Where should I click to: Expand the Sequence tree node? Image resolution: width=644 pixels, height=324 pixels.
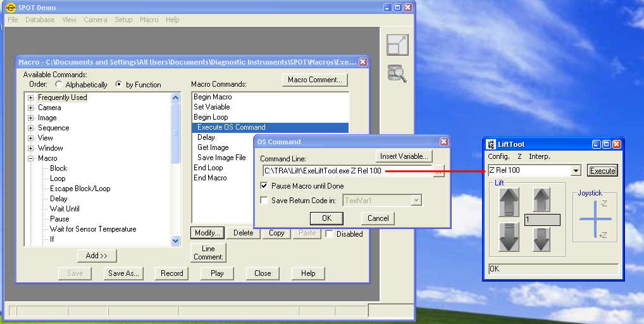(x=30, y=128)
